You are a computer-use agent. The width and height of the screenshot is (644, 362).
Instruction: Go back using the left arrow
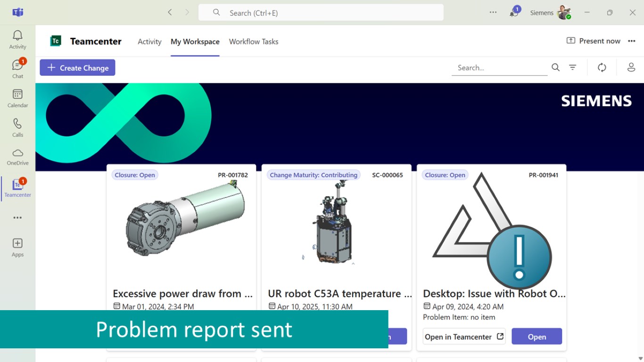[x=170, y=13]
